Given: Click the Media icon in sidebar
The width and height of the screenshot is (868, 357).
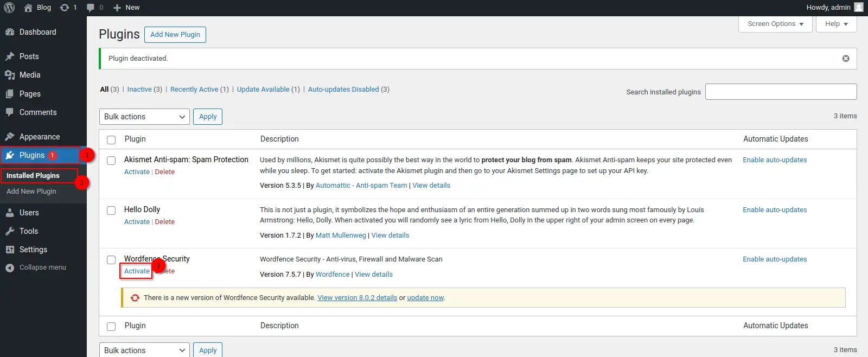Looking at the screenshot, I should pyautogui.click(x=10, y=75).
